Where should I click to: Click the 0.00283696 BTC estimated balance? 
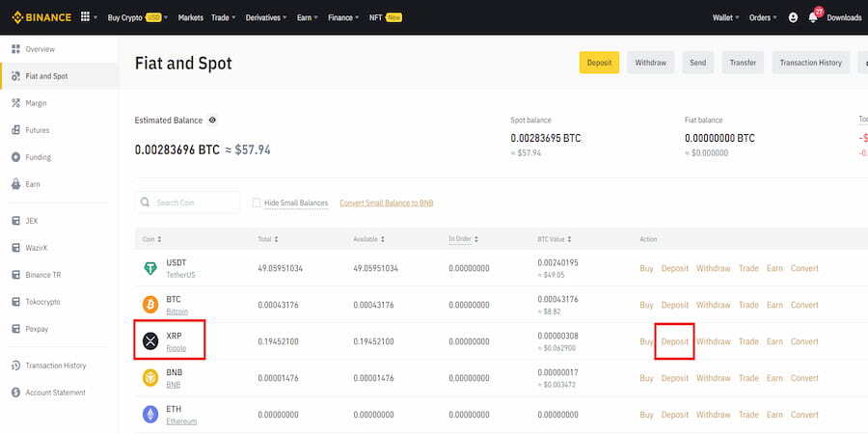coord(177,149)
